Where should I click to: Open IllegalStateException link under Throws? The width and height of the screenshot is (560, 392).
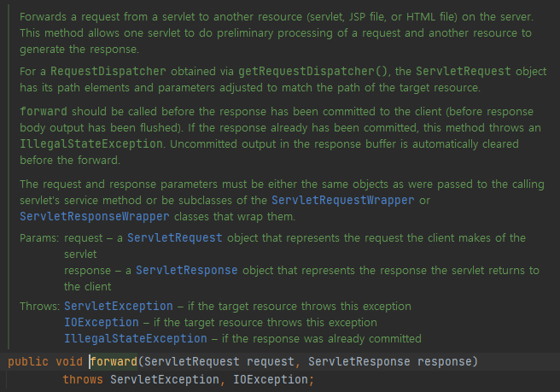tap(136, 338)
